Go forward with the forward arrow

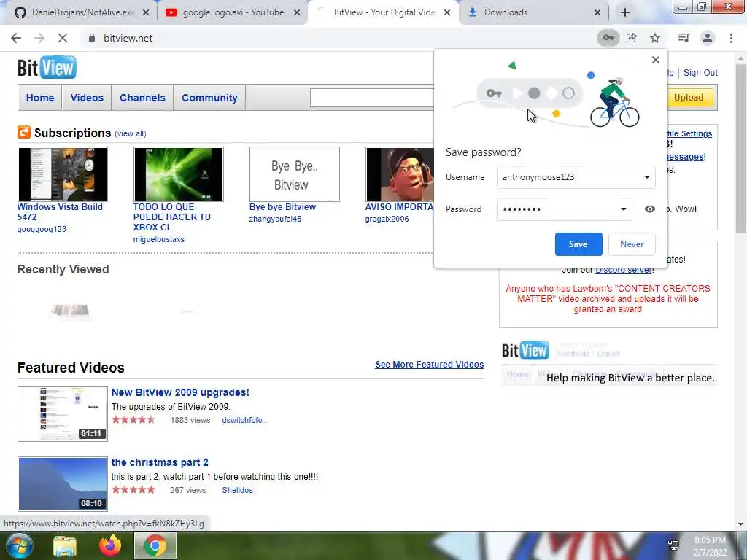pos(39,38)
